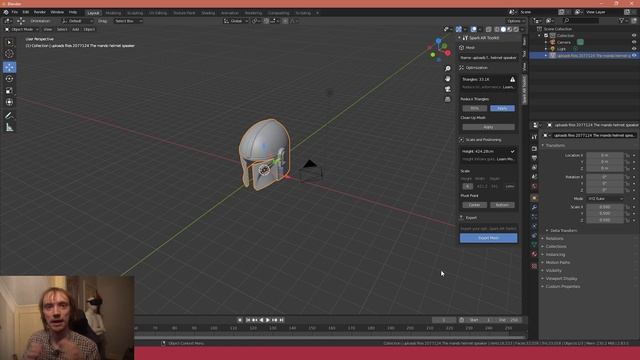Set pivot point to Center

[x=474, y=205]
